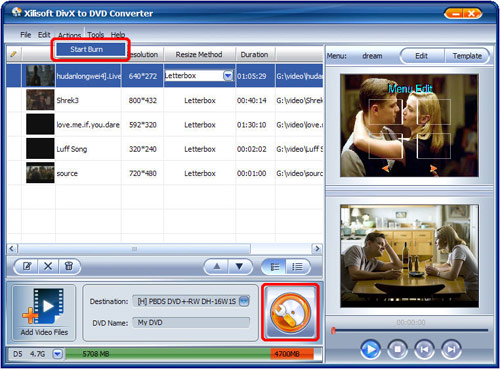Click the list's right scroll arrow

[317, 249]
